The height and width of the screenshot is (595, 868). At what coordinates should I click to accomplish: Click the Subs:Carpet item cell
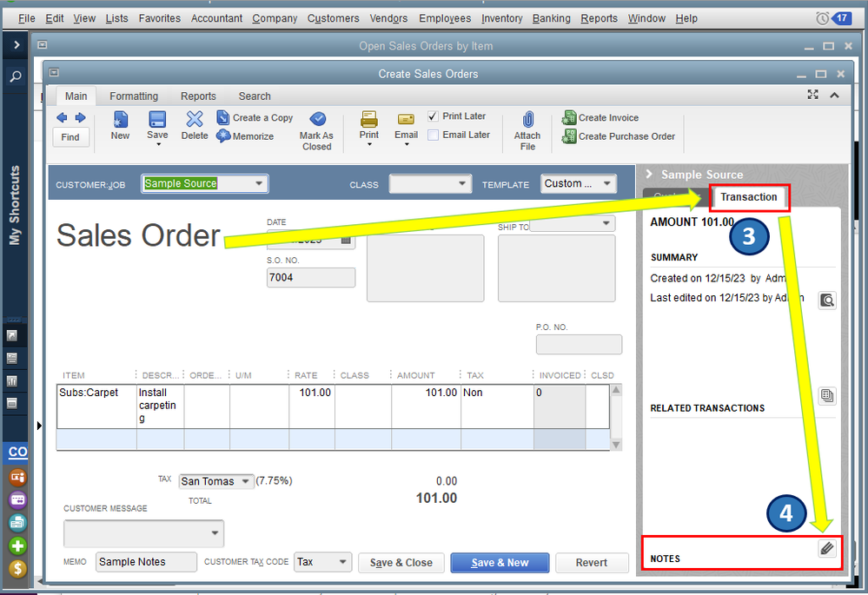pyautogui.click(x=96, y=407)
